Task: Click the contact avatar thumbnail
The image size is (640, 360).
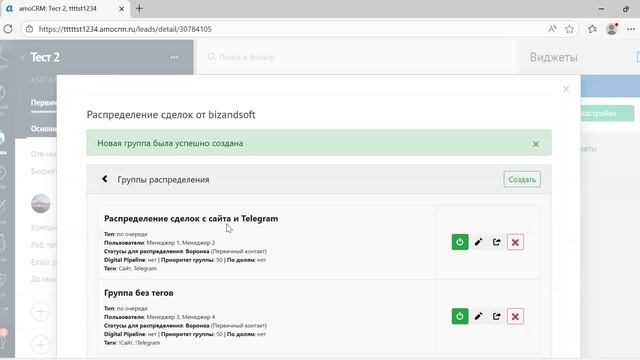Action: tap(41, 203)
